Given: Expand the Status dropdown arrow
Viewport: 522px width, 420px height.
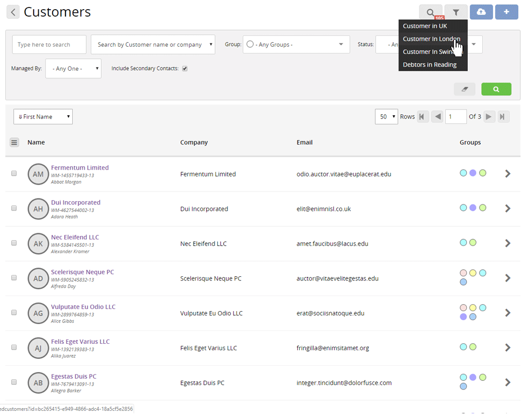Looking at the screenshot, I should [474, 45].
